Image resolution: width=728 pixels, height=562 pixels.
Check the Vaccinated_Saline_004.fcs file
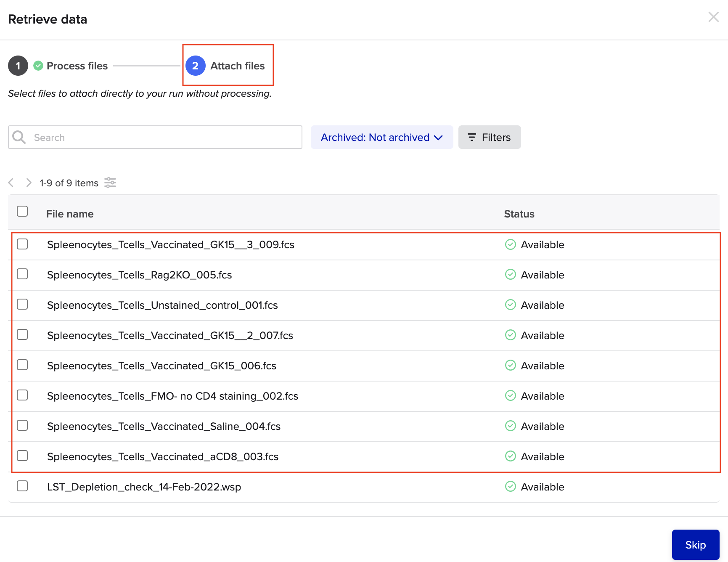[x=22, y=425]
